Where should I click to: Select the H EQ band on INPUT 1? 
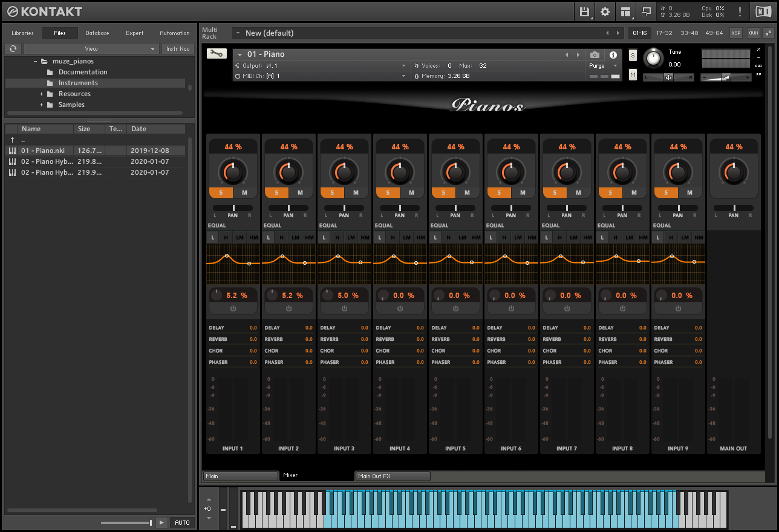click(226, 238)
